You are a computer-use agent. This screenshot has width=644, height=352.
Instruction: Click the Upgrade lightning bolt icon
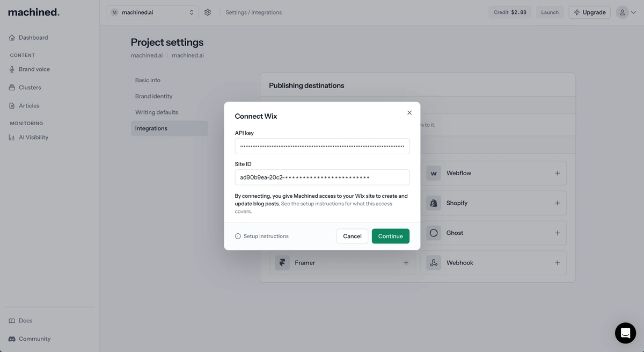pyautogui.click(x=577, y=12)
